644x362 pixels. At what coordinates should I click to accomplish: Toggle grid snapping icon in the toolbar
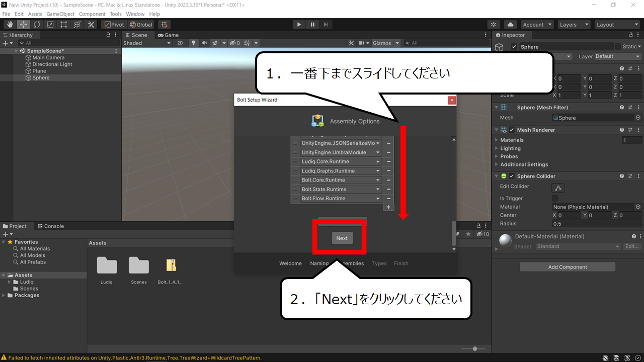click(x=164, y=24)
